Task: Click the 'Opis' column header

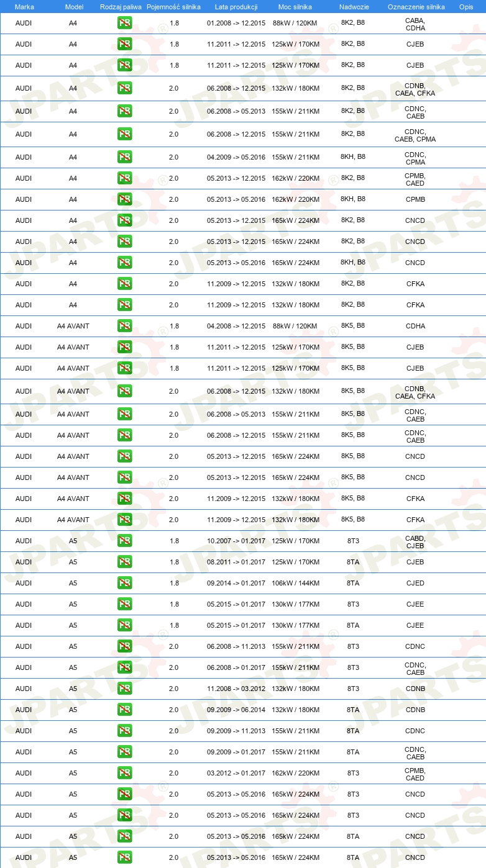Action: pyautogui.click(x=466, y=6)
